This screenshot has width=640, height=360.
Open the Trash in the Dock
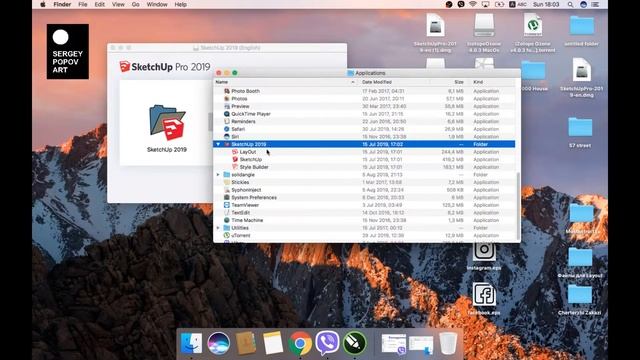tap(448, 343)
